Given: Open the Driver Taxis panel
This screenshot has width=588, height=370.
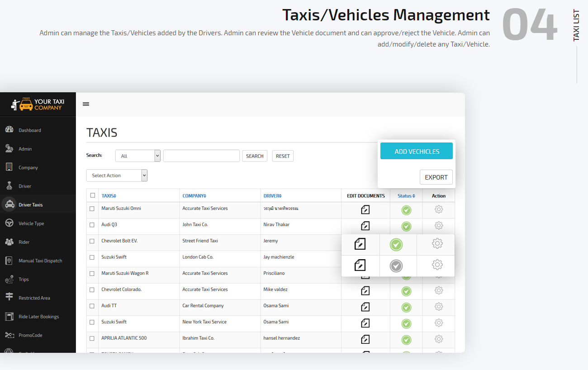Looking at the screenshot, I should pyautogui.click(x=31, y=204).
